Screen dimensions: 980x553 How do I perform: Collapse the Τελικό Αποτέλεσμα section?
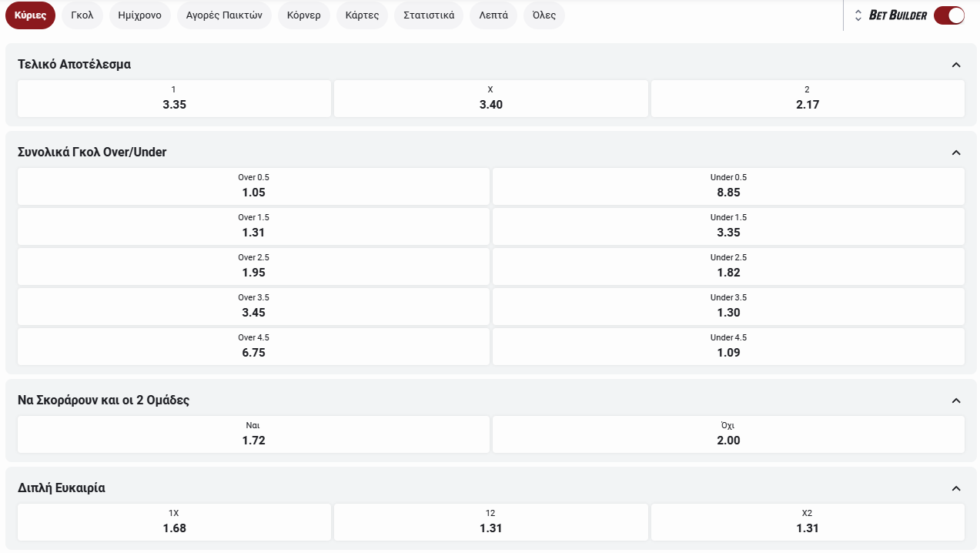(x=956, y=65)
